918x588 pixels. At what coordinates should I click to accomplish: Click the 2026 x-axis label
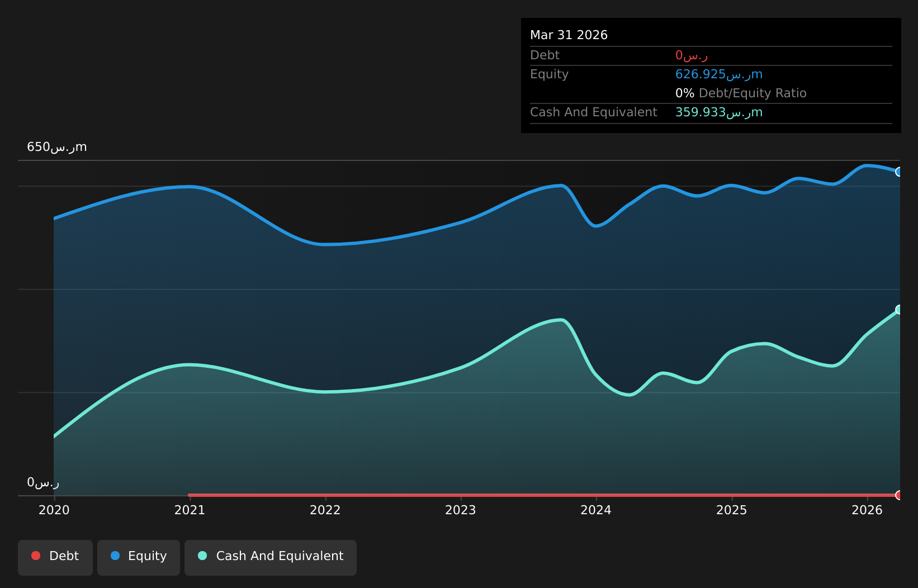[x=867, y=510]
